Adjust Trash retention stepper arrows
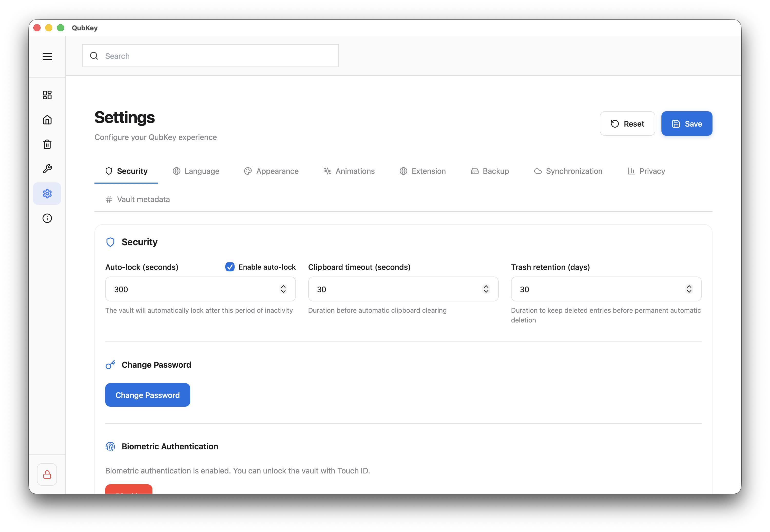The image size is (770, 532). [x=689, y=289]
